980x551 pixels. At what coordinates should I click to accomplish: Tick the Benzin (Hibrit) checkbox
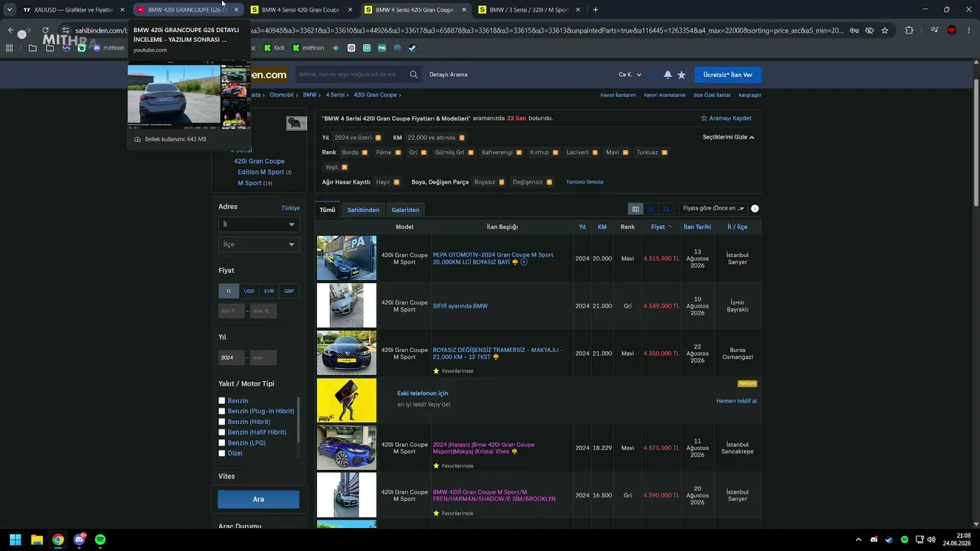(x=222, y=422)
